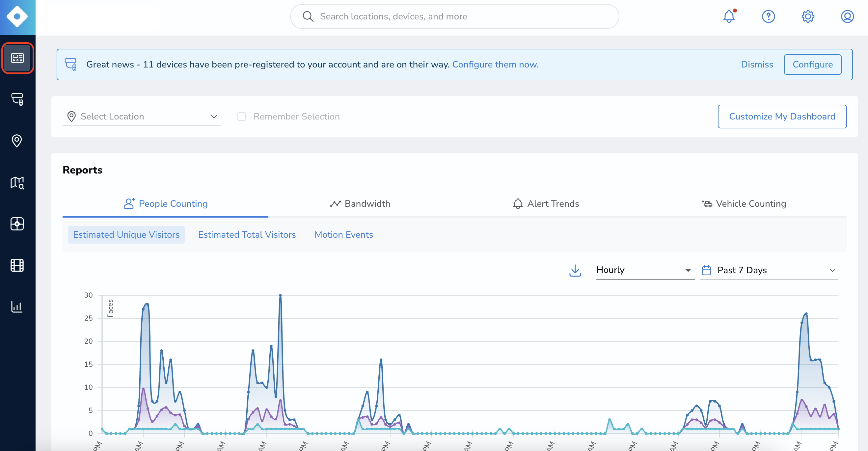Select Estimated Unique Visitors sub-tab
Viewport: 868px width, 451px height.
126,235
